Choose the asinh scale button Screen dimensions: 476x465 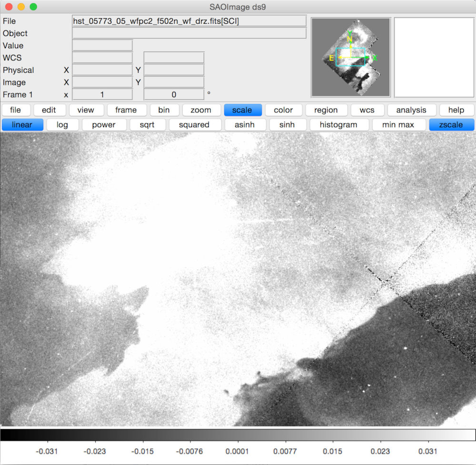click(x=245, y=125)
